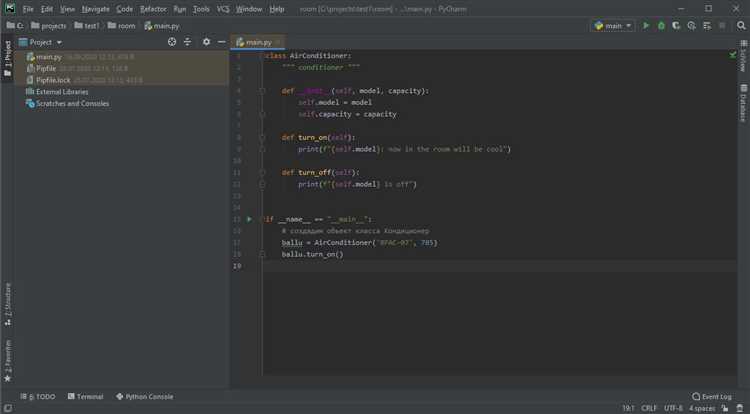Open Event Log
The width and height of the screenshot is (750, 414).
click(x=712, y=396)
